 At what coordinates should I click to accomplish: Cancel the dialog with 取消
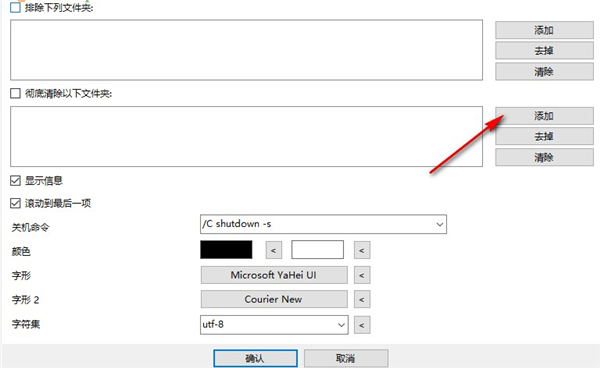pos(346,358)
